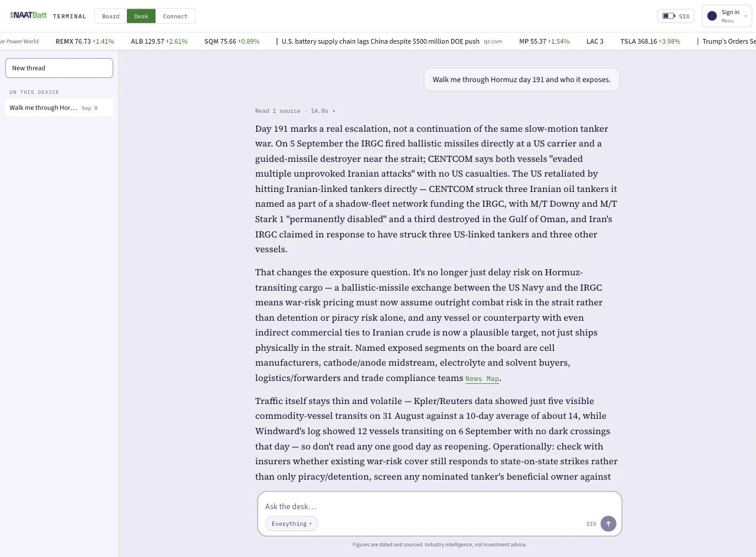Screen dimensions: 756x557
Task: Open the Connect tab
Action: pos(175,16)
